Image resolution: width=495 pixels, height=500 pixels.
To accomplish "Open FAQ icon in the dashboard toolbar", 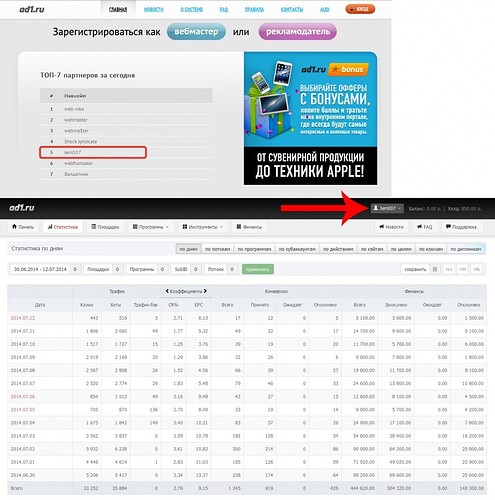I will [x=419, y=227].
